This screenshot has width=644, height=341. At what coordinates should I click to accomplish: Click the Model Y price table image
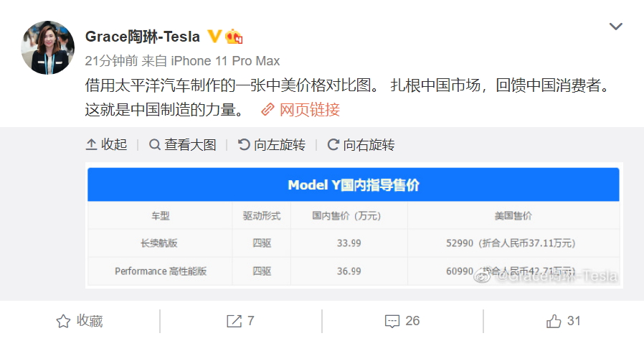(354, 226)
